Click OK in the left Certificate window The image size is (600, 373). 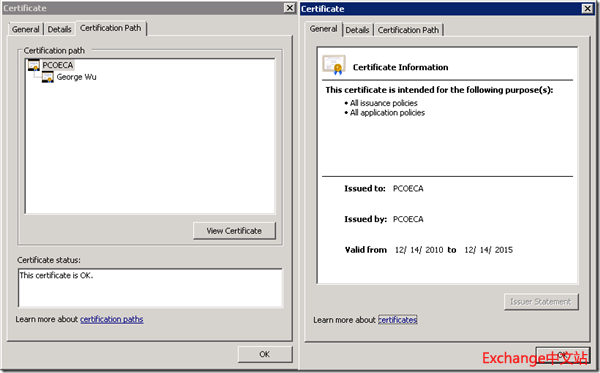(x=265, y=354)
